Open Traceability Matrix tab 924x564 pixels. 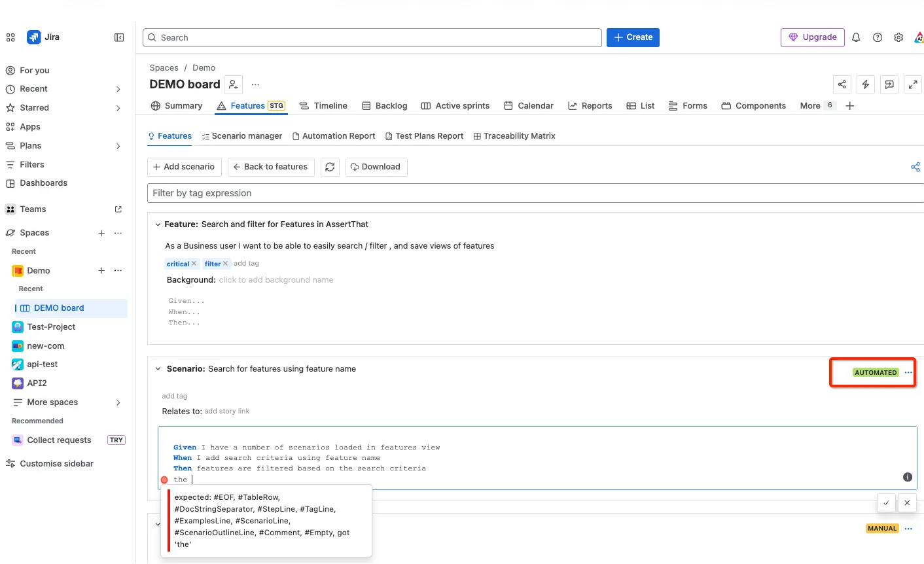[x=514, y=136]
